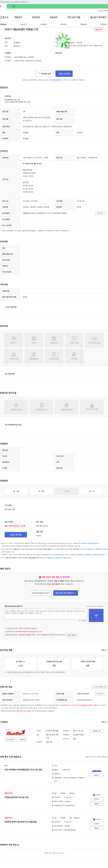This screenshot has height=868, width=108.
Task: Open 더보기 next to 기업정보
Action: click(104, 722)
